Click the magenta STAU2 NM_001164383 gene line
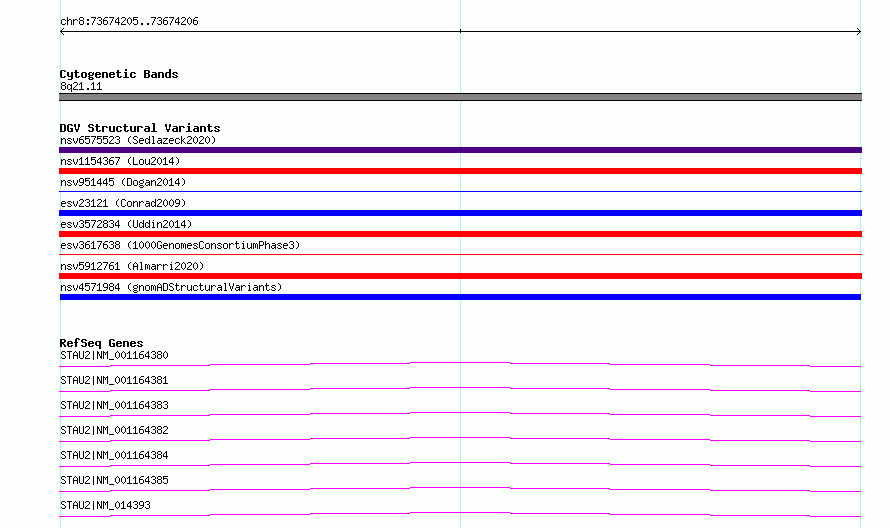Viewport: 890px width, 528px height. click(x=460, y=414)
